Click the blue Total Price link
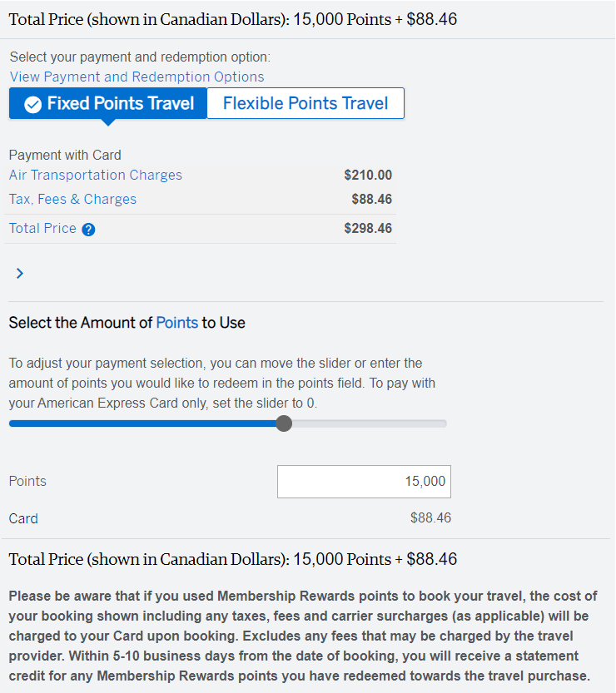 coord(42,228)
